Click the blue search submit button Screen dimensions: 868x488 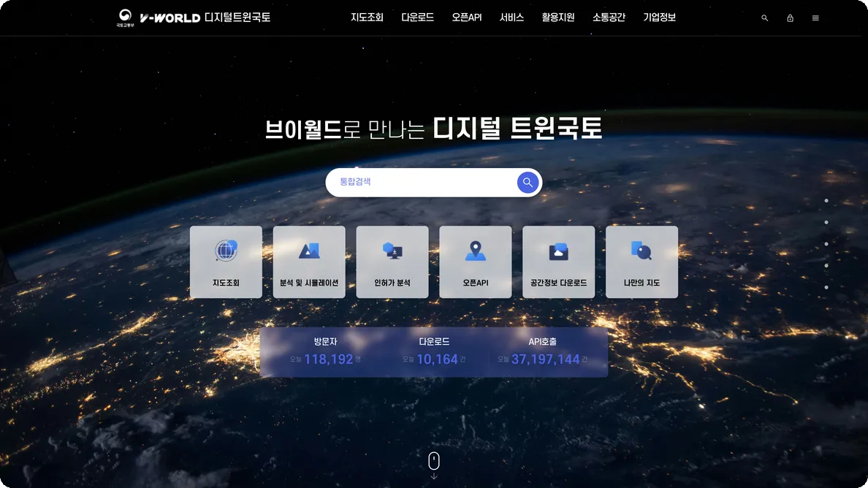[x=528, y=182]
